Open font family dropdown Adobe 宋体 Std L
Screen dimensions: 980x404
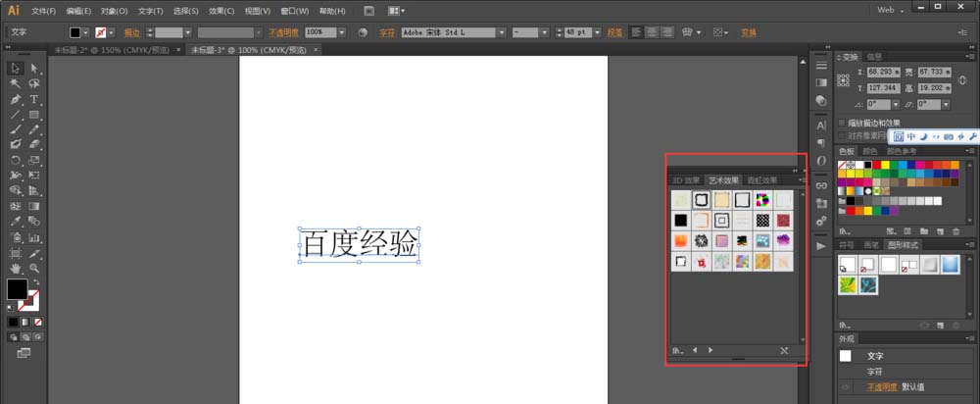click(x=501, y=32)
